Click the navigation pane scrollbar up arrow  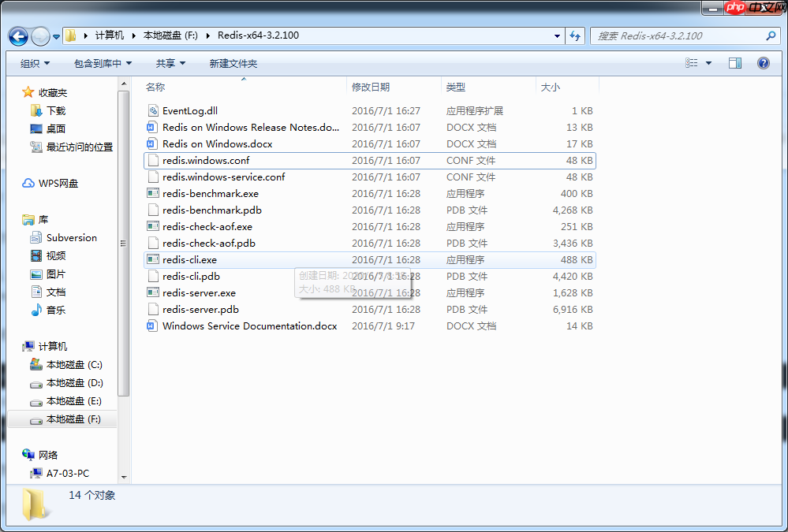tap(124, 84)
